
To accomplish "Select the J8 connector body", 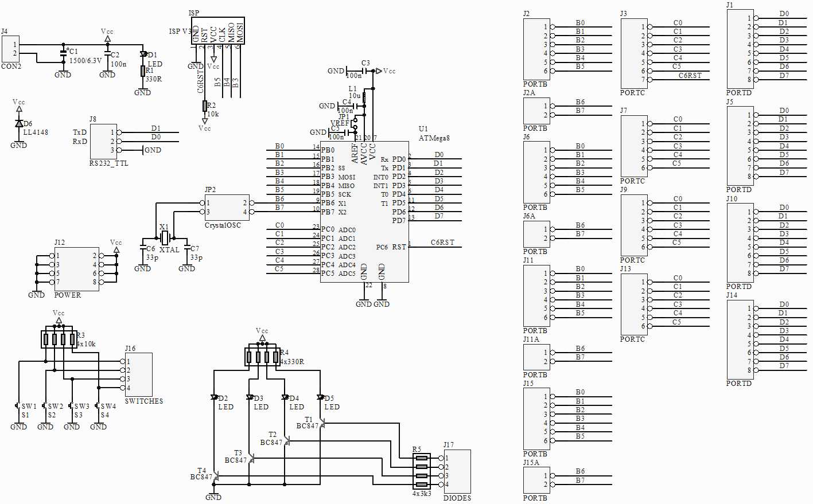I will [x=103, y=142].
